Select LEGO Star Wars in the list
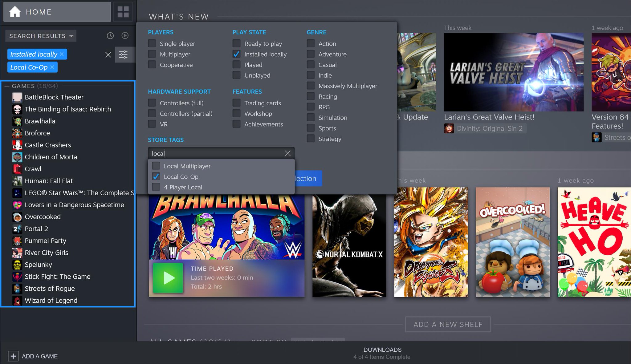Screen dimensions: 631x364 tap(79, 193)
